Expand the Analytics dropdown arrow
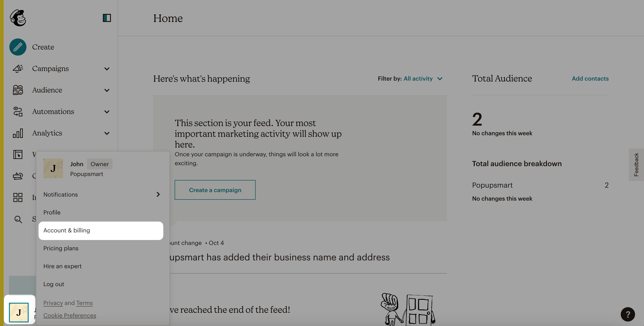The image size is (644, 326). click(107, 133)
